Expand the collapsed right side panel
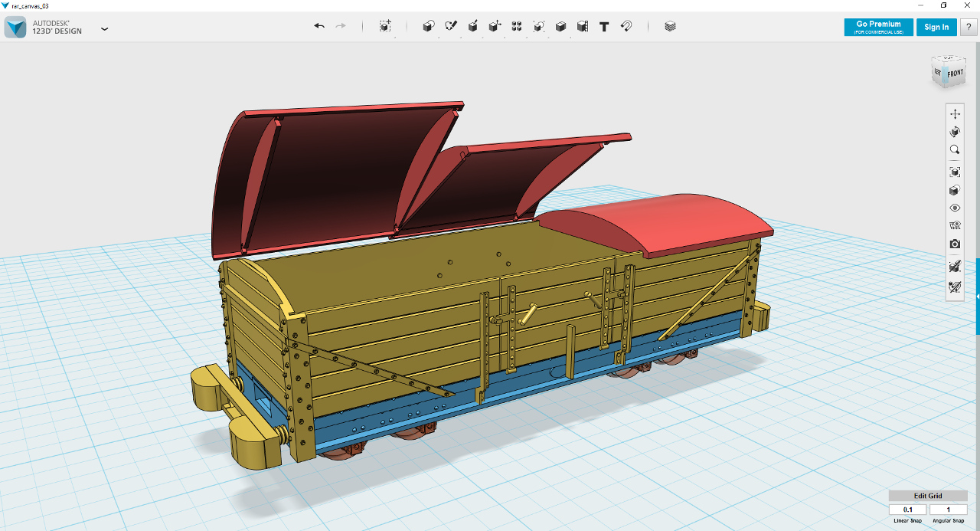980x531 pixels. pyautogui.click(x=978, y=297)
